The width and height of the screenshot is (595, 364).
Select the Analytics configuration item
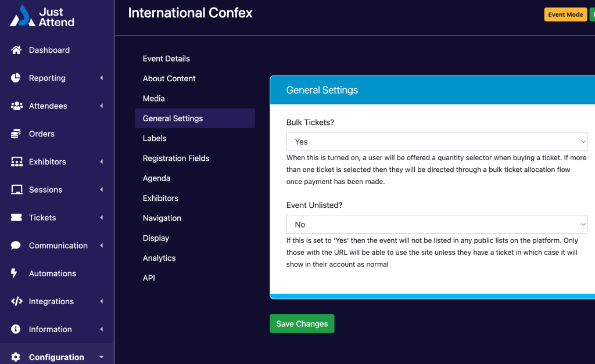tap(159, 258)
